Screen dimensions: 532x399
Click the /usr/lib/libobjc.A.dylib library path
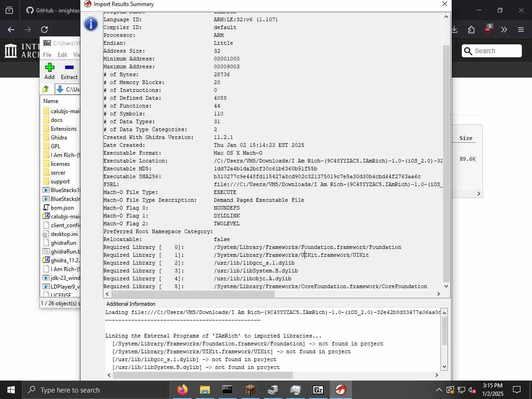click(253, 278)
